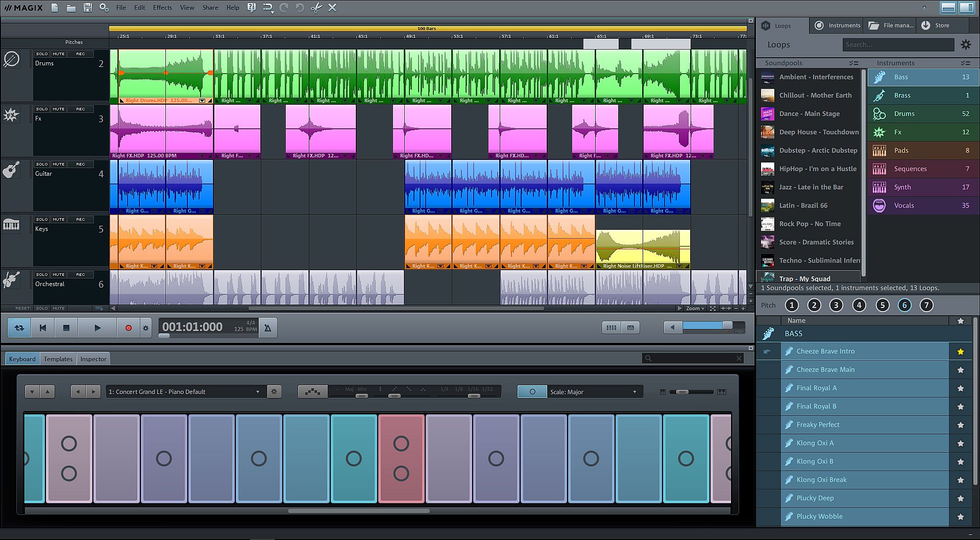Open the Scale: Major dropdown
The image size is (980, 540).
pyautogui.click(x=593, y=392)
